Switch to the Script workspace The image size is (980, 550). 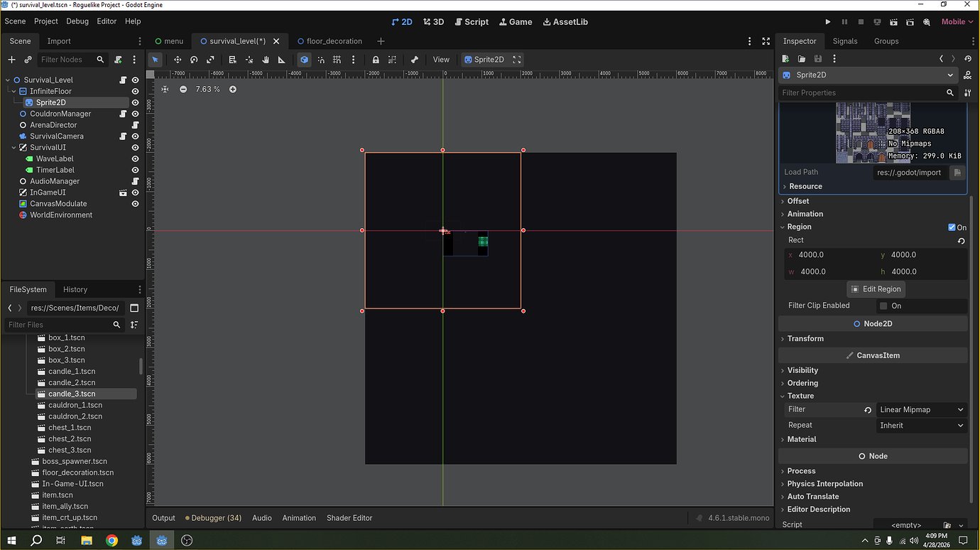click(472, 22)
